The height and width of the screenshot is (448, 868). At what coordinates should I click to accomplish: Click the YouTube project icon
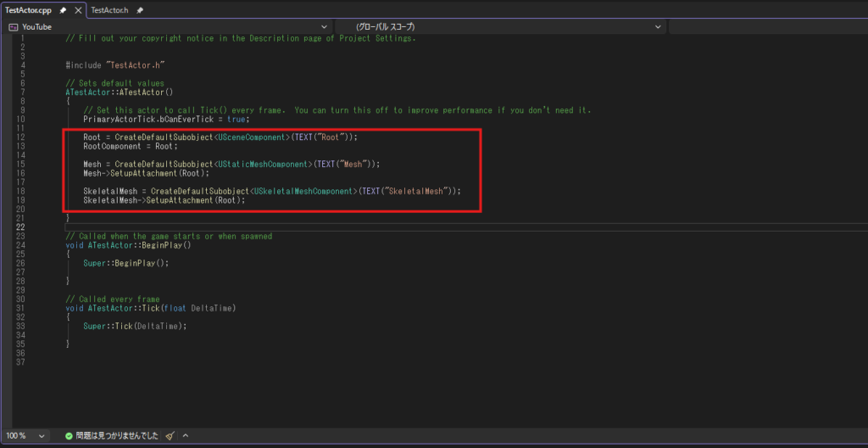tap(14, 27)
